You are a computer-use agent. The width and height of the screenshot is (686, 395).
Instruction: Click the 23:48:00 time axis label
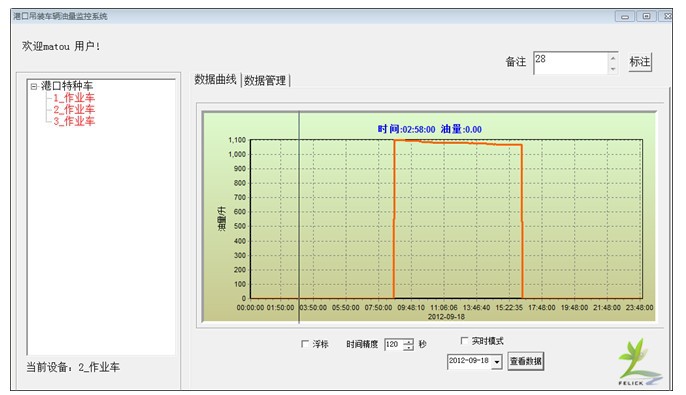tap(640, 308)
